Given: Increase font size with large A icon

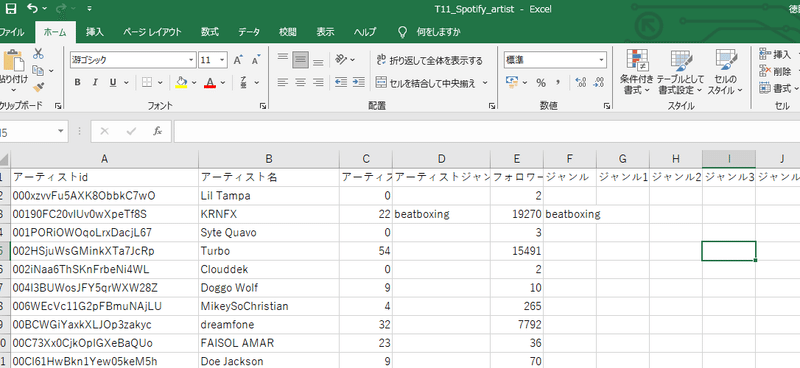Looking at the screenshot, I should tap(238, 60).
